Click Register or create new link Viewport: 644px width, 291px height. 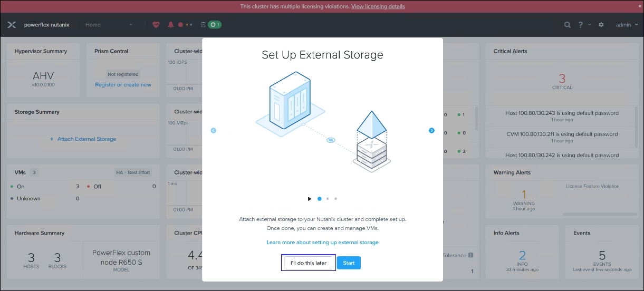pyautogui.click(x=123, y=85)
